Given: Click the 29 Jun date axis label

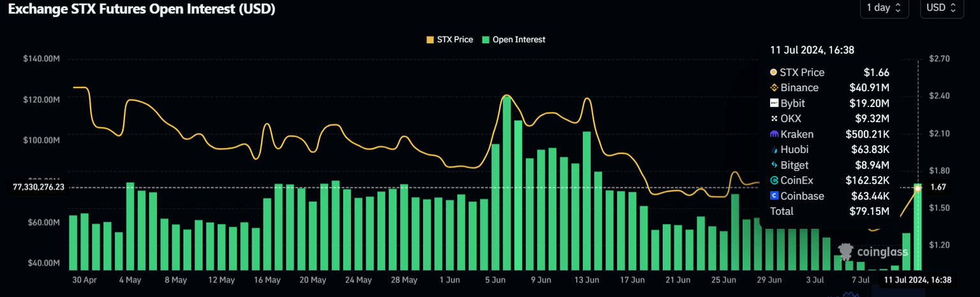Looking at the screenshot, I should (x=769, y=280).
